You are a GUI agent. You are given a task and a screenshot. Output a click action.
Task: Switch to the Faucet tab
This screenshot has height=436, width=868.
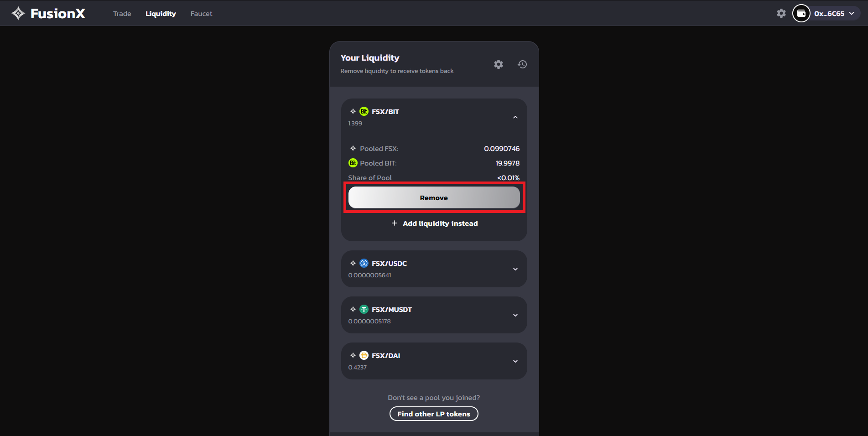coord(201,14)
